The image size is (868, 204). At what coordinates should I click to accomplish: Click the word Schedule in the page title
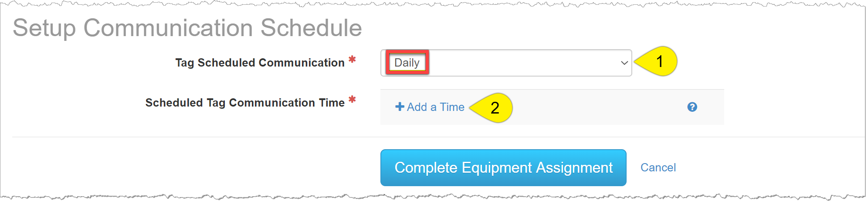tap(311, 28)
